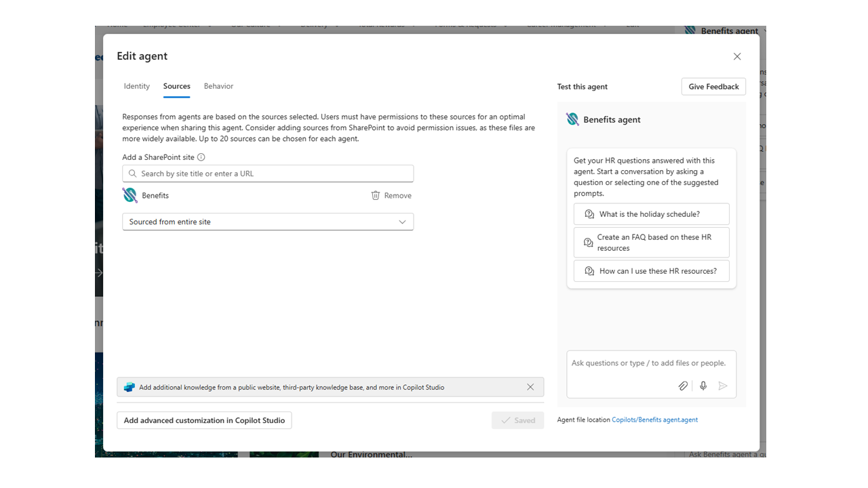This screenshot has width=868, height=488.
Task: Click the Give Feedback button
Action: pos(713,87)
